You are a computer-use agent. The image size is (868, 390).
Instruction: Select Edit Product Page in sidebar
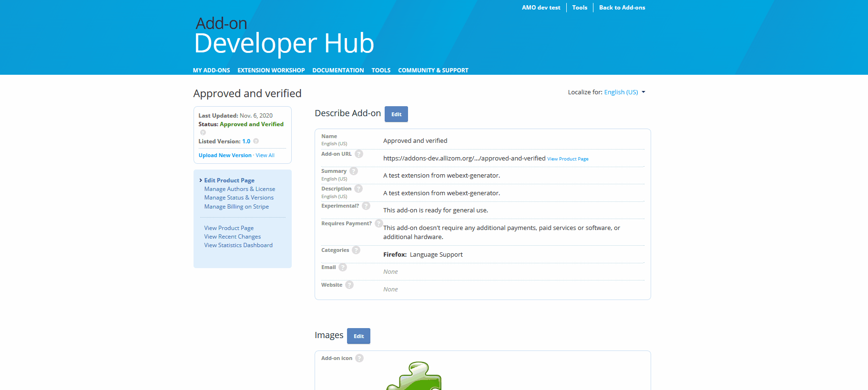(229, 180)
